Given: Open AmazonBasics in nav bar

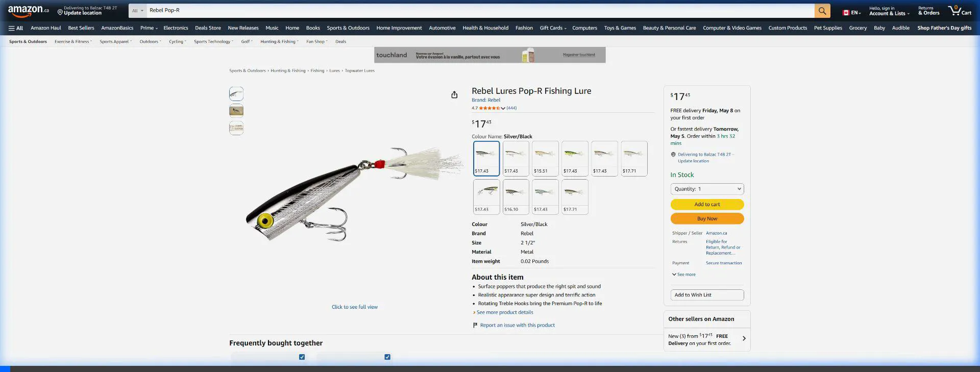Looking at the screenshot, I should click(117, 28).
